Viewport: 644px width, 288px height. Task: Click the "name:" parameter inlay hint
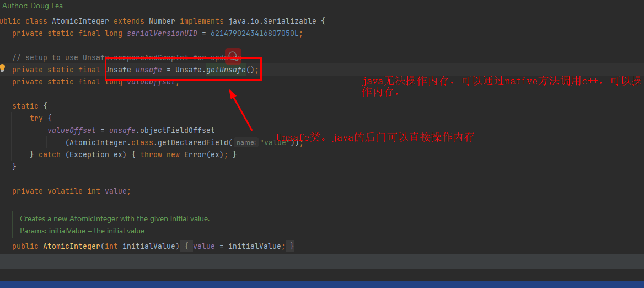tap(246, 142)
